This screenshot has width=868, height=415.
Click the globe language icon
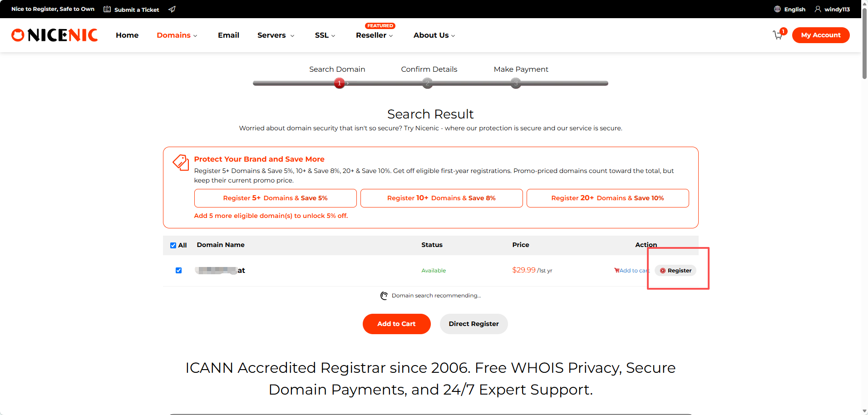coord(777,9)
